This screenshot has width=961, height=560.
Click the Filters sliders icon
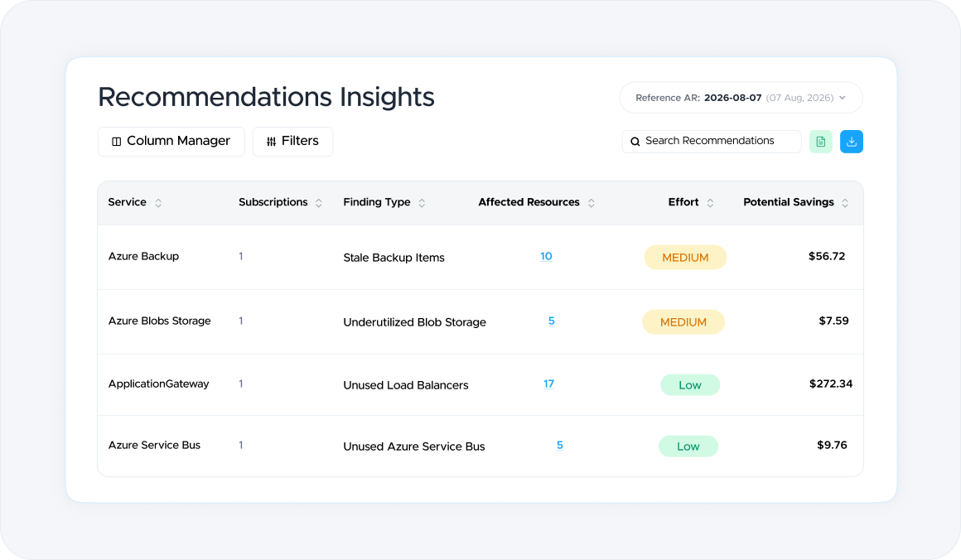tap(271, 142)
